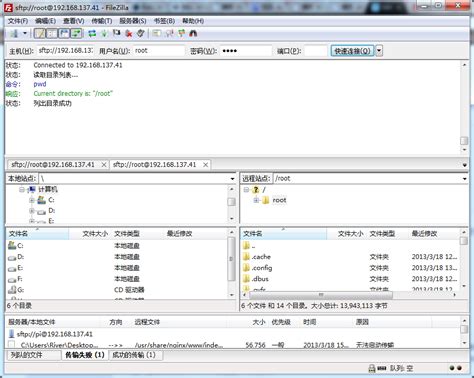The height and width of the screenshot is (378, 474).
Task: Sort remote files by 最近修改 column
Action: (x=434, y=234)
